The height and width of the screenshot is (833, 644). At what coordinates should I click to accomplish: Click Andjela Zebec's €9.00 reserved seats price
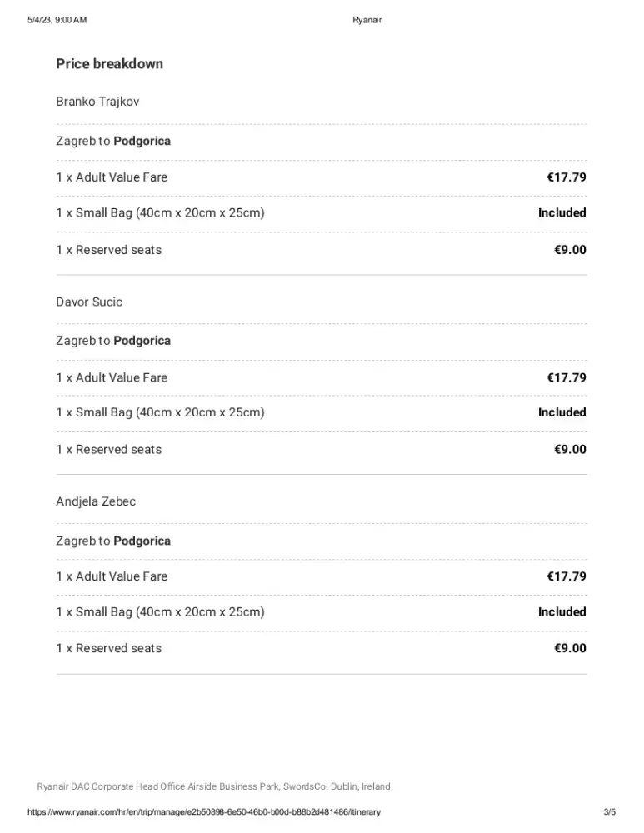(570, 648)
